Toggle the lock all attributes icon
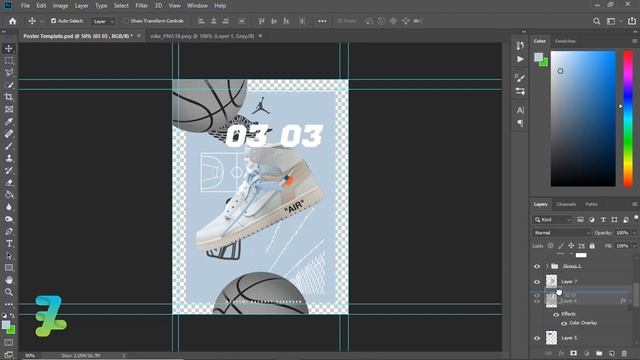The height and width of the screenshot is (360, 640). [592, 246]
